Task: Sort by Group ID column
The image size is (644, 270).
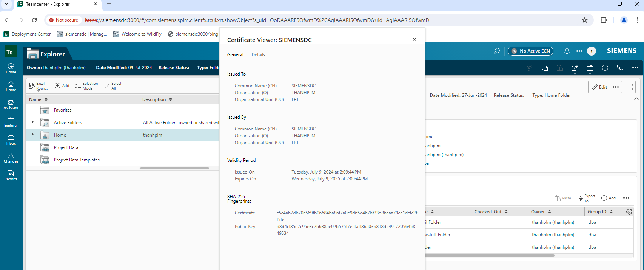Action: click(x=611, y=212)
